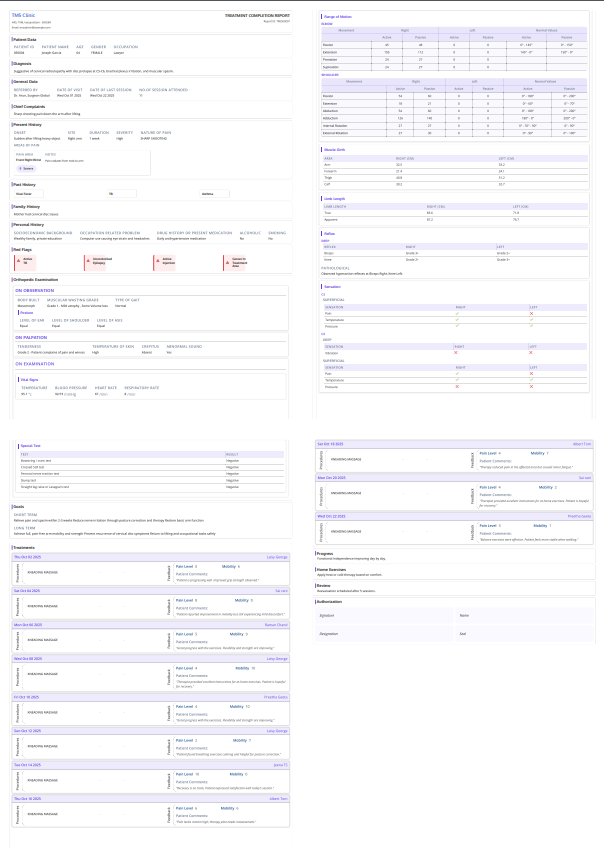Select the Chief Complaints section heading
604x856 pixels.
[29, 106]
